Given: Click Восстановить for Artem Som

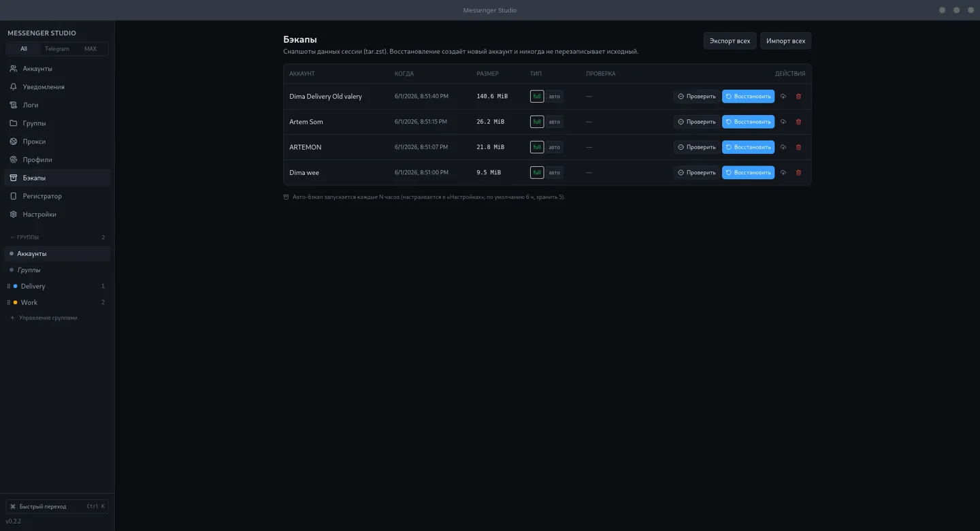Looking at the screenshot, I should [748, 122].
